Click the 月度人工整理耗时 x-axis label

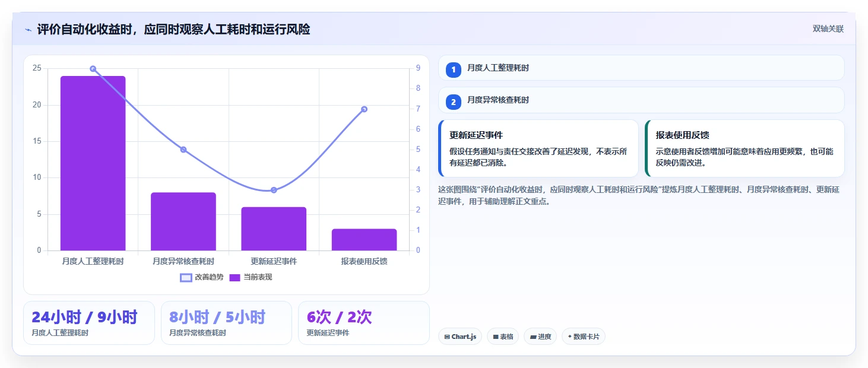[x=93, y=261]
